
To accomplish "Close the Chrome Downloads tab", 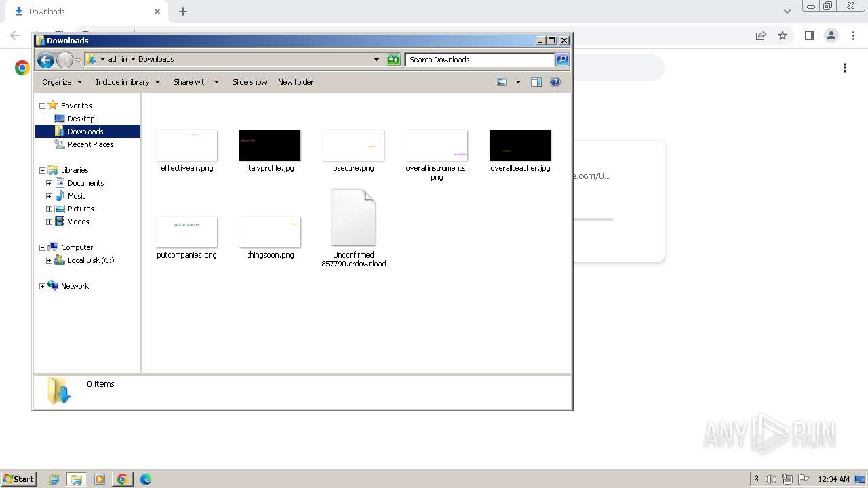I will click(x=157, y=12).
